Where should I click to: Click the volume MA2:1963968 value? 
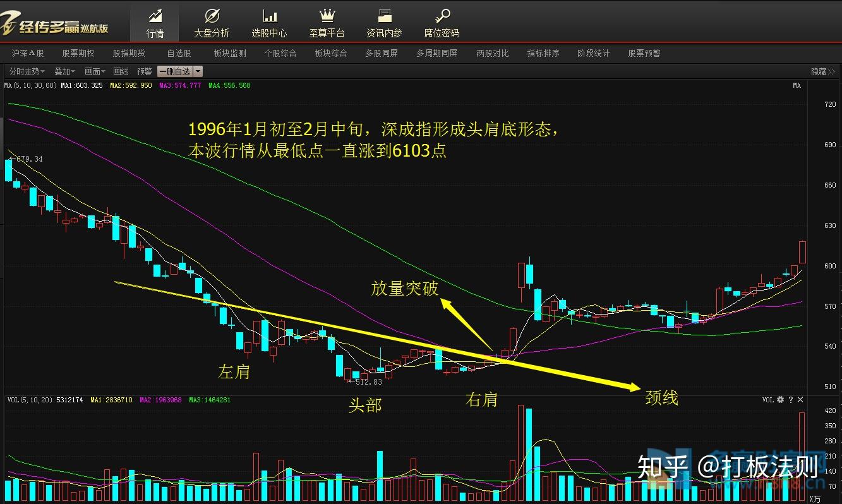point(160,400)
